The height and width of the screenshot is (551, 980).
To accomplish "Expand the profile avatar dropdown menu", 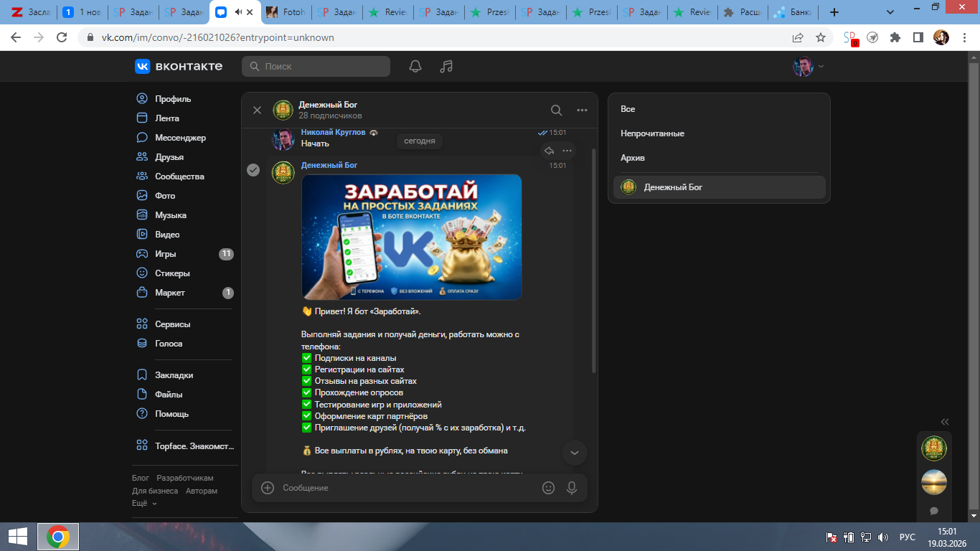I will click(809, 67).
